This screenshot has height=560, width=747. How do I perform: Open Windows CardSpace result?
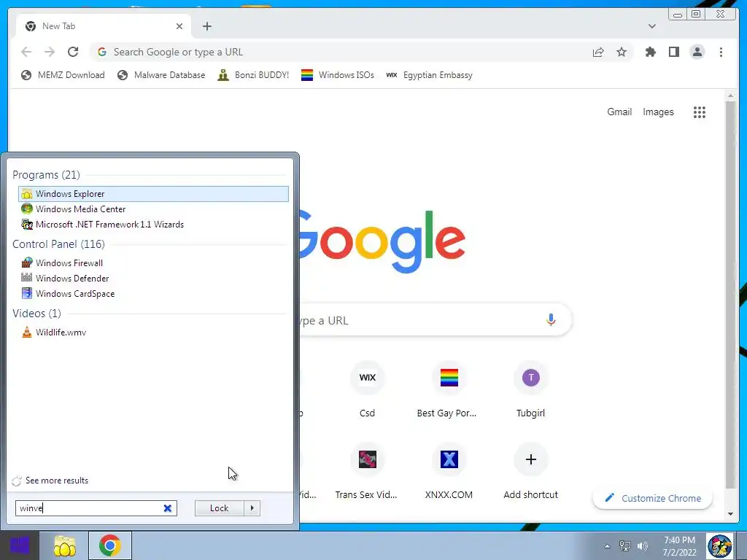(153, 293)
